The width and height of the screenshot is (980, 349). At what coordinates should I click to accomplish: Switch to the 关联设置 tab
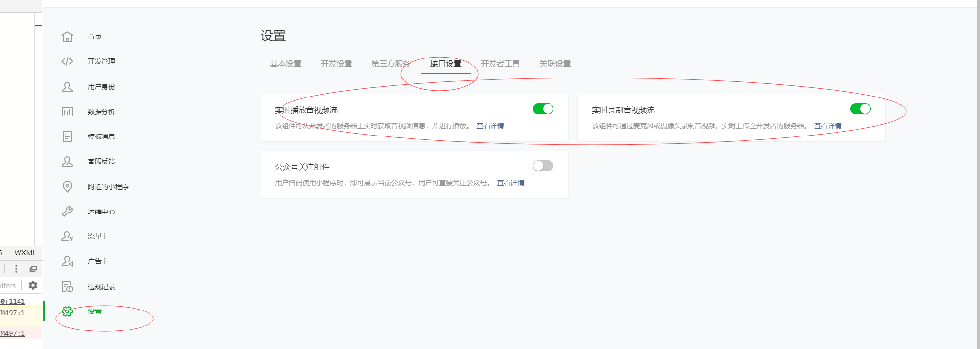click(555, 64)
